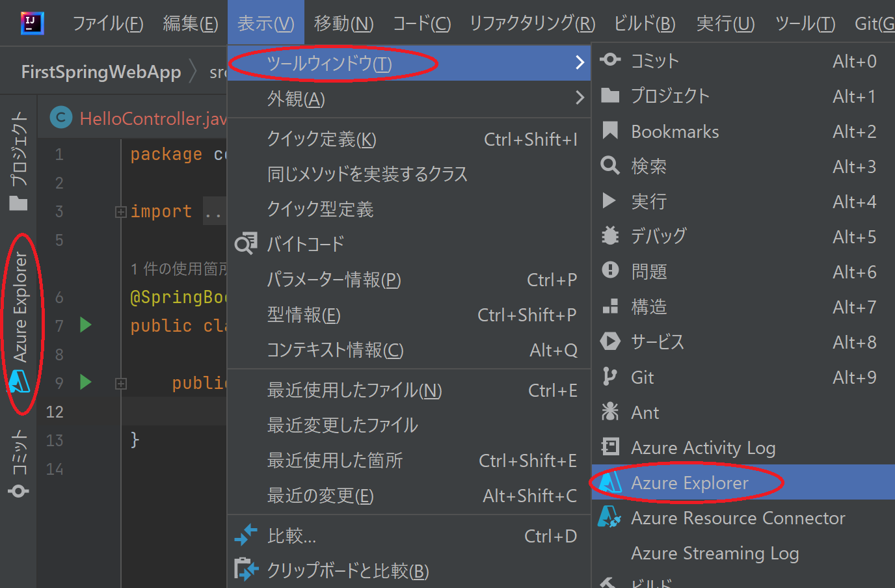This screenshot has height=588, width=895.
Task: Open the 表示 menu
Action: (265, 24)
